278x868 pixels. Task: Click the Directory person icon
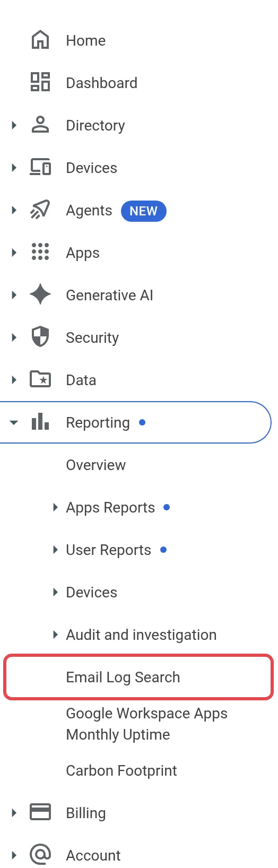pos(40,125)
